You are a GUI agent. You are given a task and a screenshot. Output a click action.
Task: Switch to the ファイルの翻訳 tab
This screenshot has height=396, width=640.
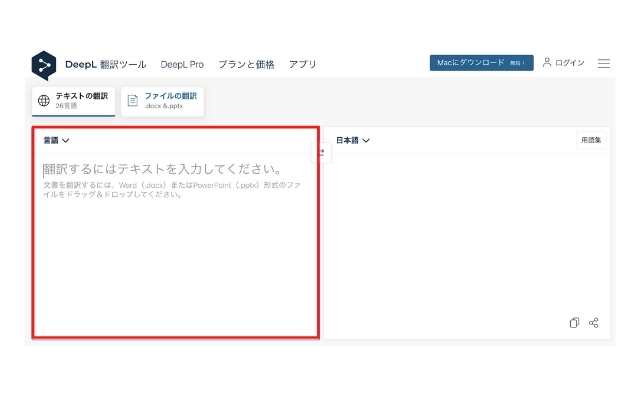pyautogui.click(x=162, y=101)
